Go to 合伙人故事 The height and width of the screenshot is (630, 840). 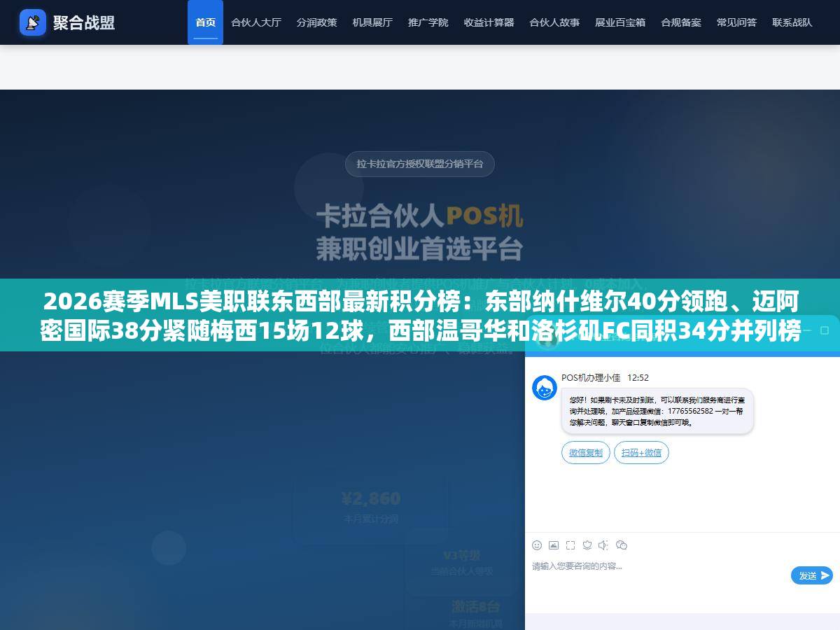[x=554, y=22]
